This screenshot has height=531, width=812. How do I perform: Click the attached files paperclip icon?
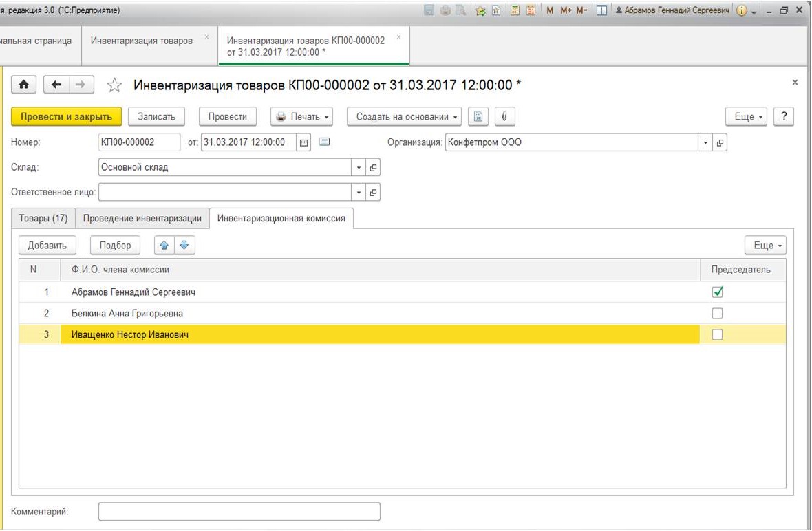click(504, 116)
